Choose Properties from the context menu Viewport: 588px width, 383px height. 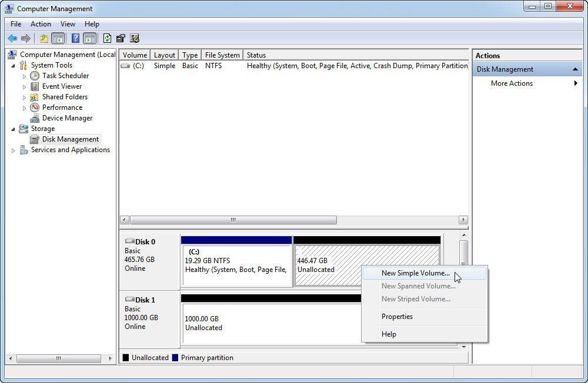coord(425,317)
